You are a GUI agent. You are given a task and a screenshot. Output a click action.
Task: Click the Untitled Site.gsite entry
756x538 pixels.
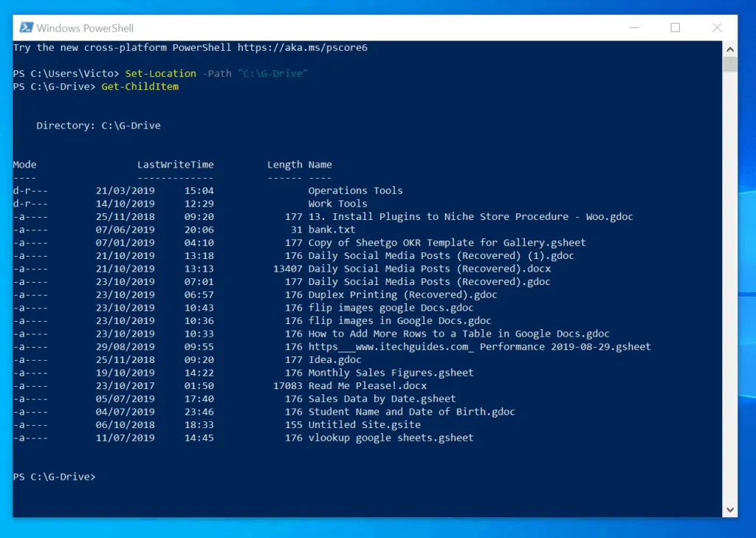point(365,424)
